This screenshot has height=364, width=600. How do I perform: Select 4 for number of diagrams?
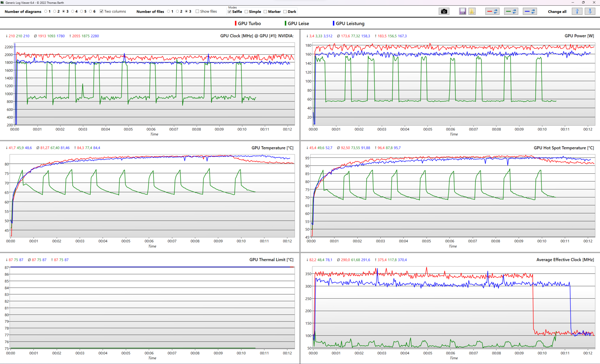[73, 12]
